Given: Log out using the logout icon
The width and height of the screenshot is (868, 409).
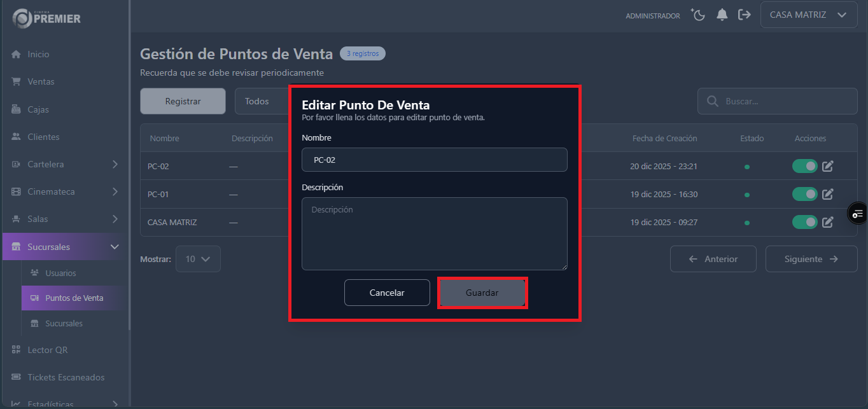Looking at the screenshot, I should tap(745, 15).
